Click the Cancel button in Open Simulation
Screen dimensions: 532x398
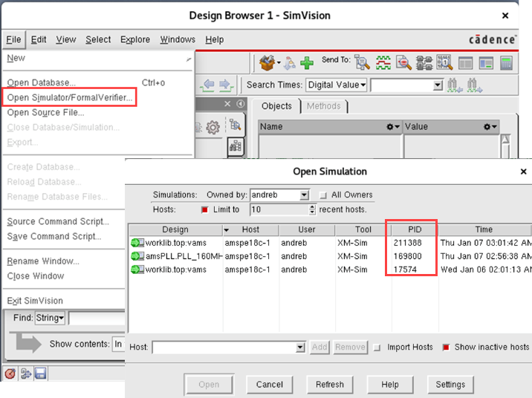270,385
